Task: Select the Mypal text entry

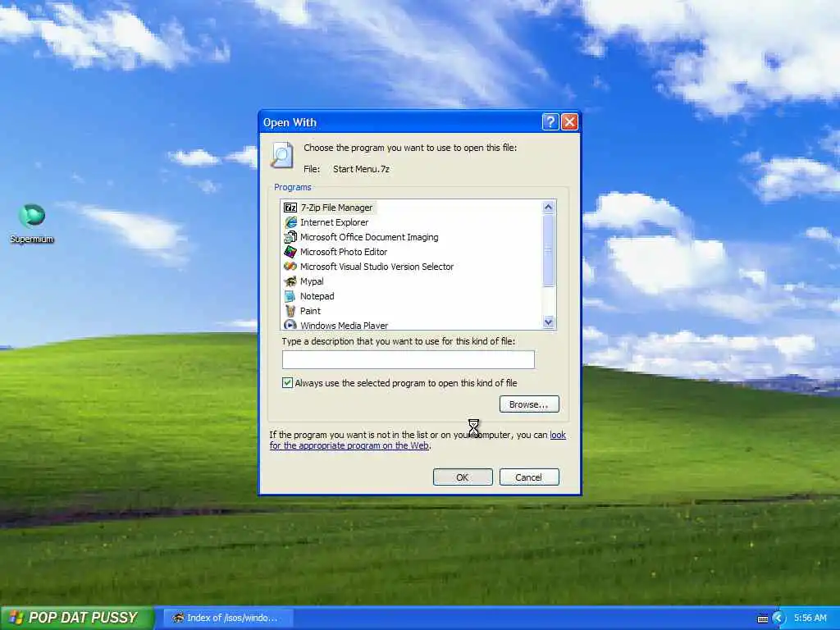Action: pos(312,281)
